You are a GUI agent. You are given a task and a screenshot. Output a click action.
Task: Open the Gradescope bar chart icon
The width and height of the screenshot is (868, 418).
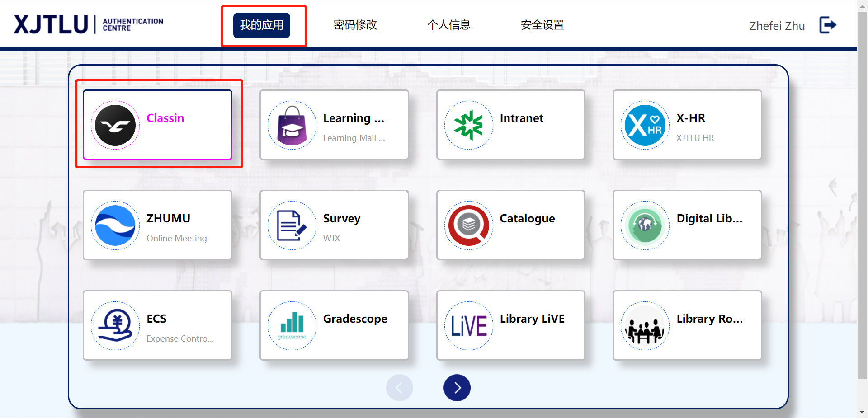coord(292,326)
